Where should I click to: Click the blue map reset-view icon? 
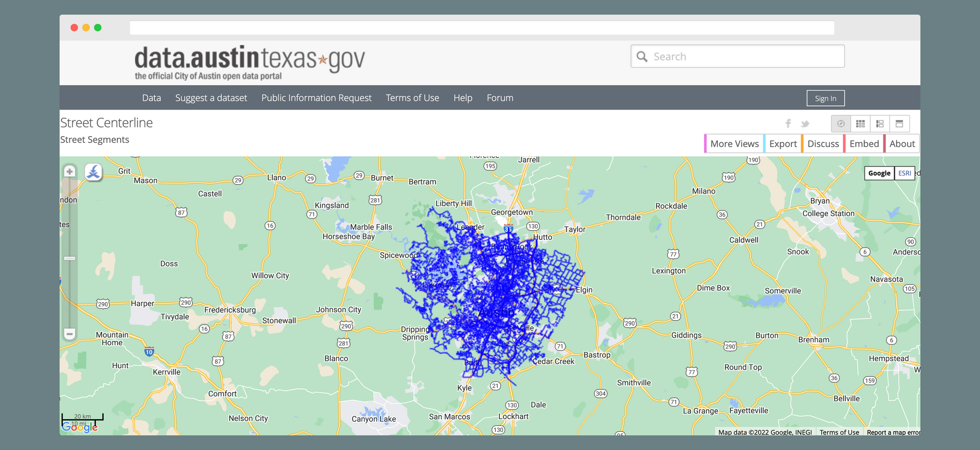click(93, 172)
